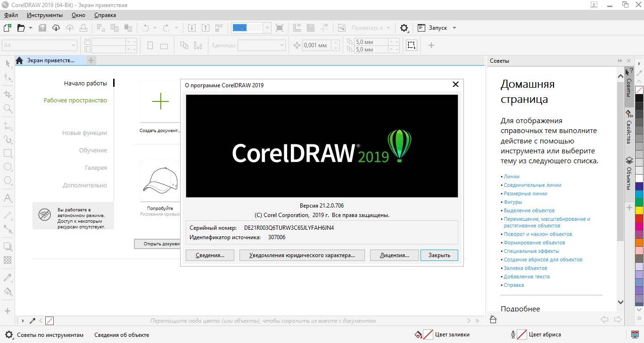Expand the undo history dropdown arrow
The image size is (644, 343).
[156, 28]
